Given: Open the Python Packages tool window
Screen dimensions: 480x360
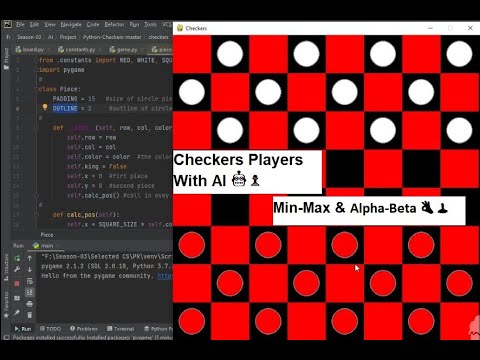Looking at the screenshot, I should point(158,329).
